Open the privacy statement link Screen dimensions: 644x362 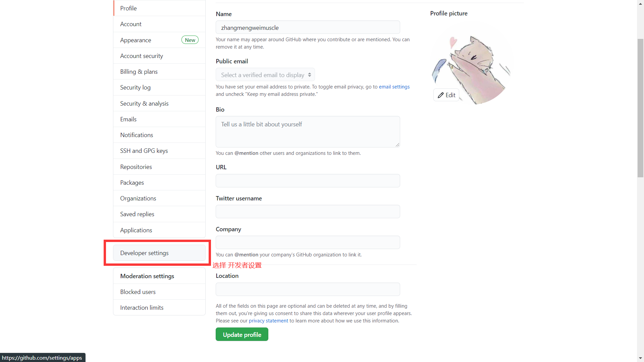click(x=268, y=321)
